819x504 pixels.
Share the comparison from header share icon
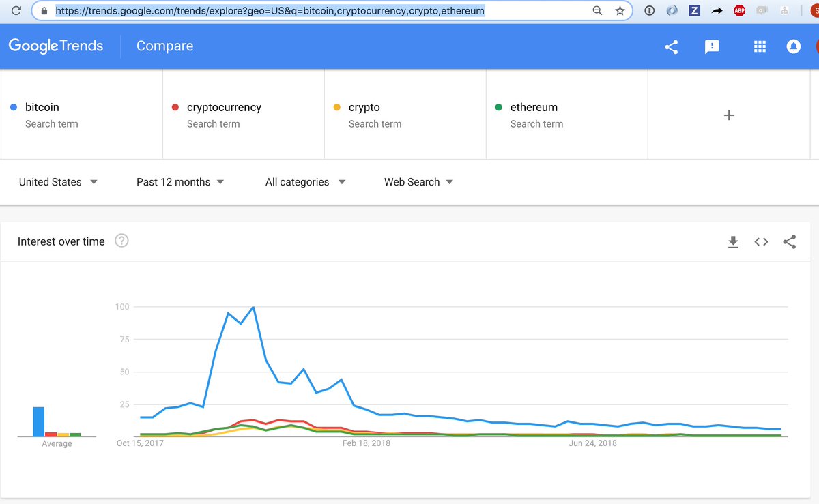coord(671,46)
